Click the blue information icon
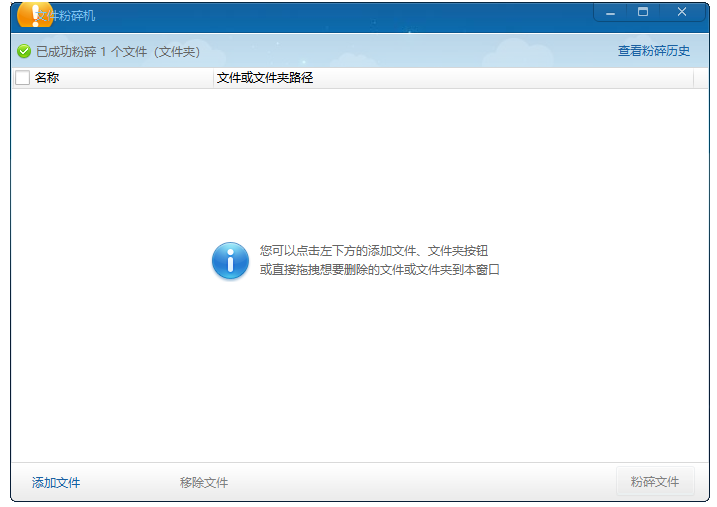 [230, 261]
